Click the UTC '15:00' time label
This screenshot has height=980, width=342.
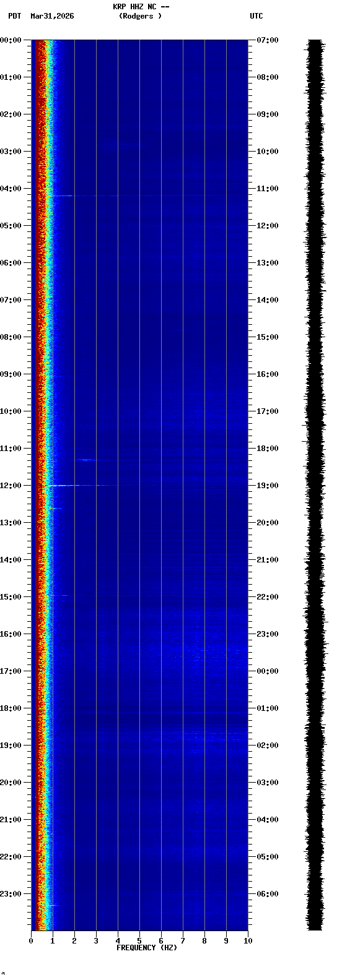(268, 337)
